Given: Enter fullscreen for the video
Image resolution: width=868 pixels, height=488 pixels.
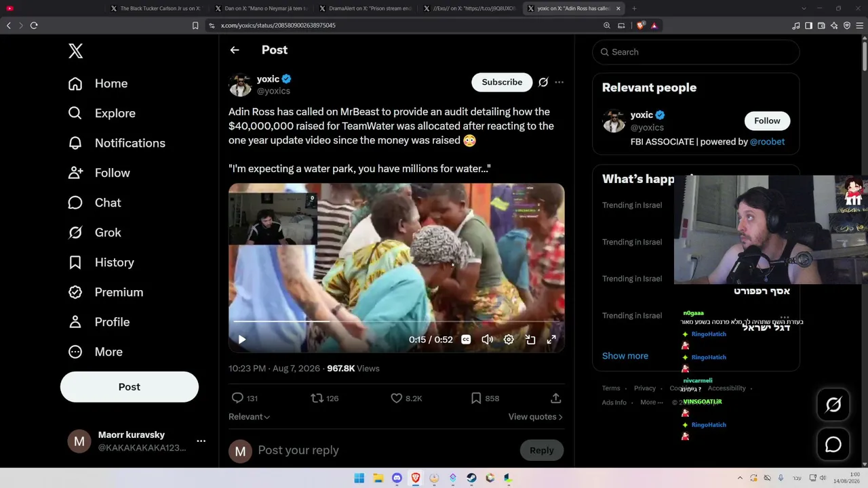Looking at the screenshot, I should [x=551, y=340].
